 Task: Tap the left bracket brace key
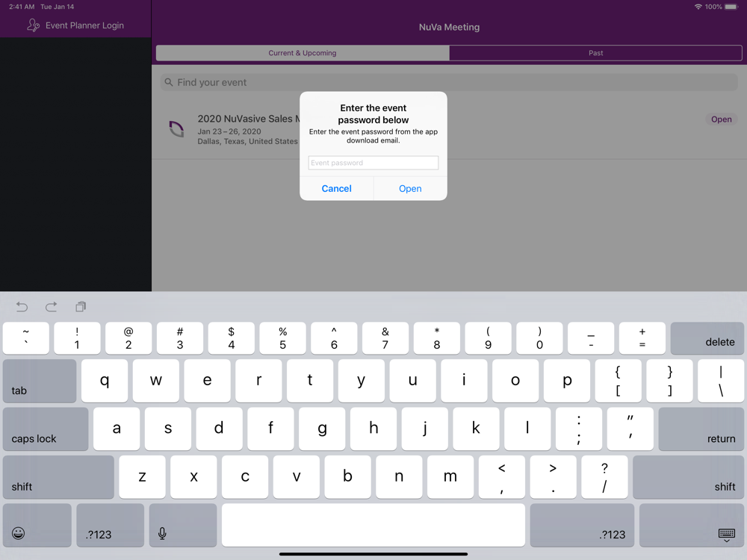point(618,381)
